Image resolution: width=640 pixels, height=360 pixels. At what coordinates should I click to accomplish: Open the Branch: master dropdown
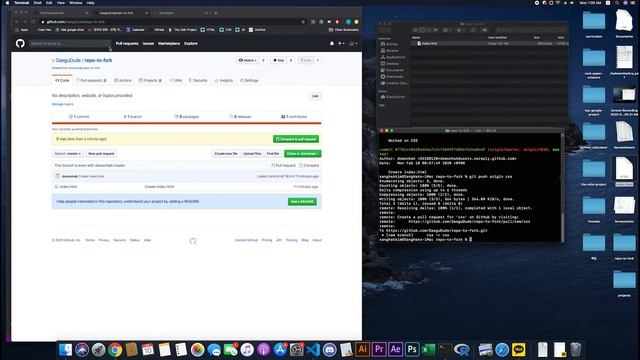[68, 153]
